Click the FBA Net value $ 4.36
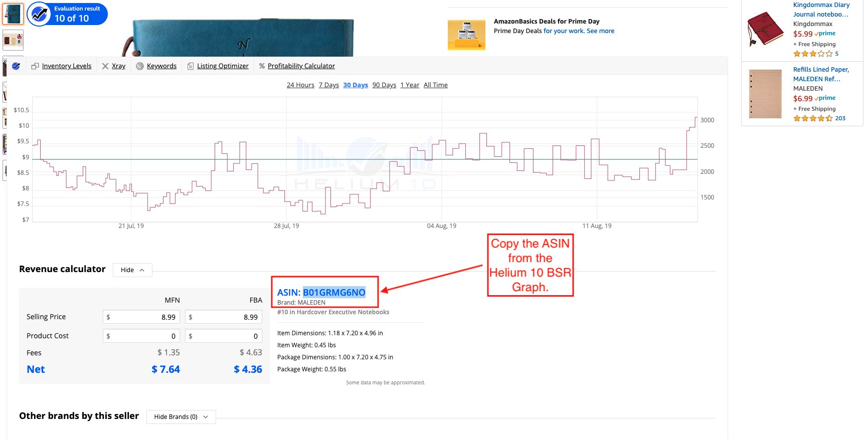The height and width of the screenshot is (441, 868). [x=248, y=370]
